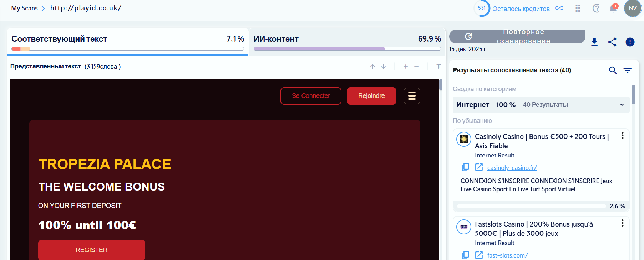This screenshot has height=260, width=644.
Task: Click the 15 дек. 2025 г. scan date
Action: (x=468, y=49)
